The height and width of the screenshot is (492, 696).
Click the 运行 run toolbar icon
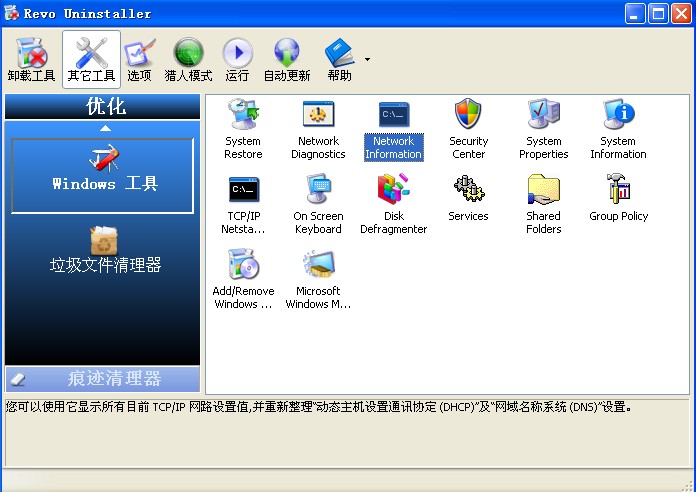pyautogui.click(x=237, y=60)
